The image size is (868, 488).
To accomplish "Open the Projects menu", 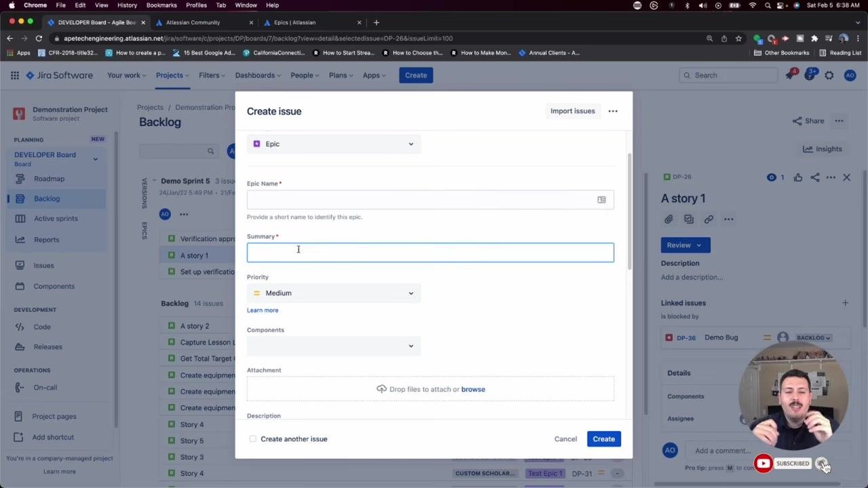I will click(x=173, y=75).
